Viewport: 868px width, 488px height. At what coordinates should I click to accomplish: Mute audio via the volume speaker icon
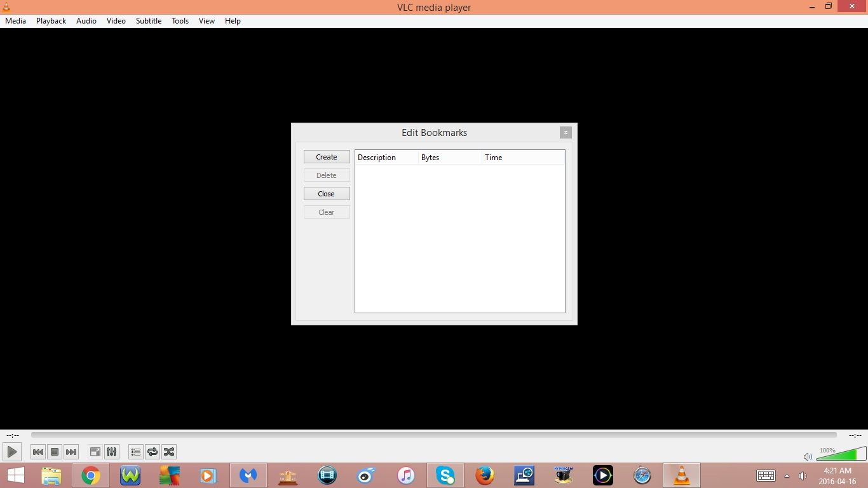tap(808, 456)
